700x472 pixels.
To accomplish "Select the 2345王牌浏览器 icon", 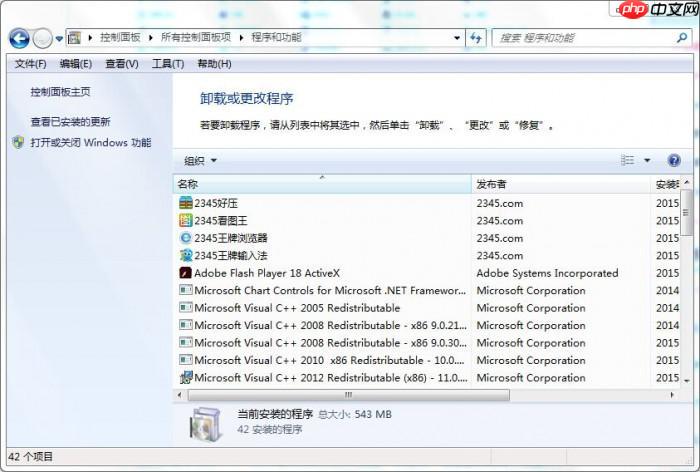I will tap(186, 238).
